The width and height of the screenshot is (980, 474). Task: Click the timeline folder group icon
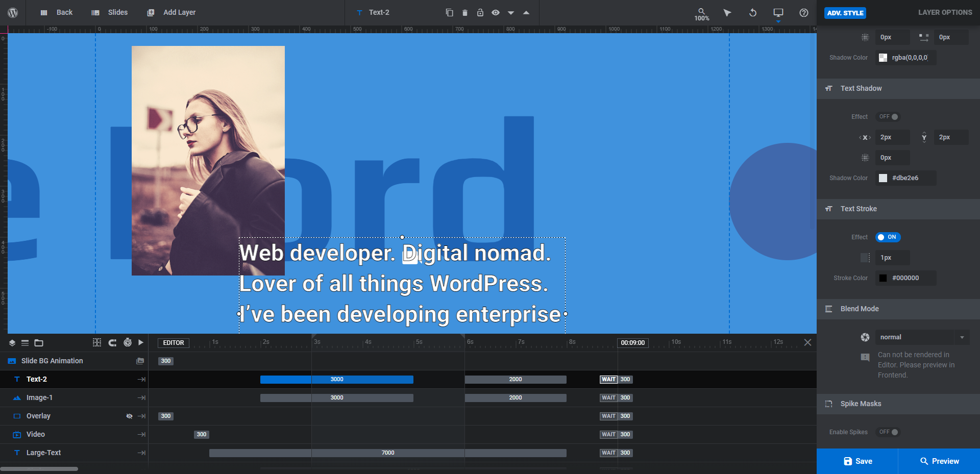(39, 343)
